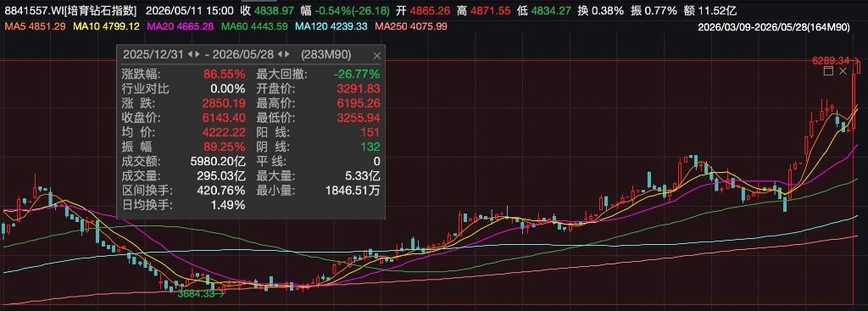Viewport: 868px width, 311px height.
Task: Click the 8841557.WI 培育钻石指数 title
Action: [71, 10]
